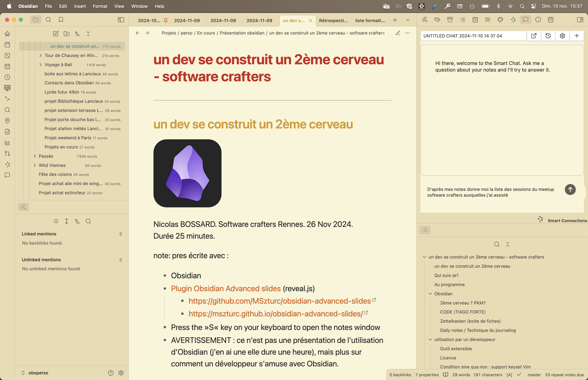Screen dimensions: 588x380
Task: Open Smart Chat settings gear
Action: click(x=562, y=36)
